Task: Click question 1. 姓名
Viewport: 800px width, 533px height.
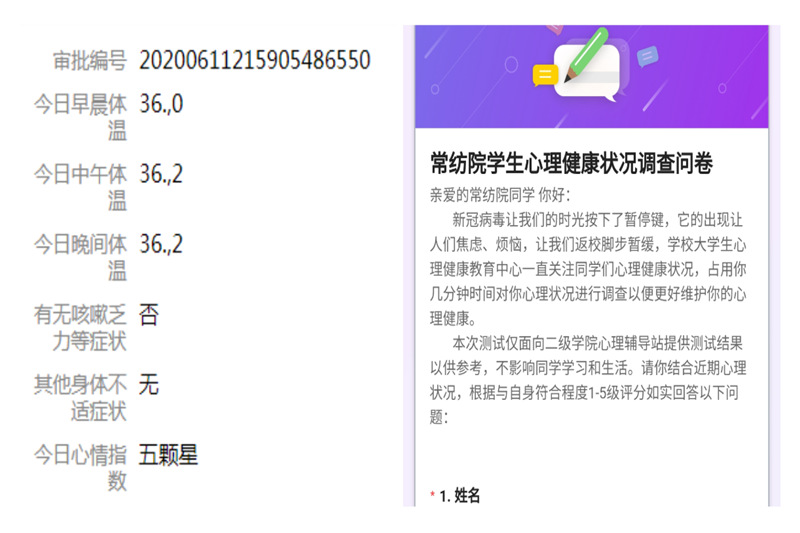Action: click(x=459, y=495)
